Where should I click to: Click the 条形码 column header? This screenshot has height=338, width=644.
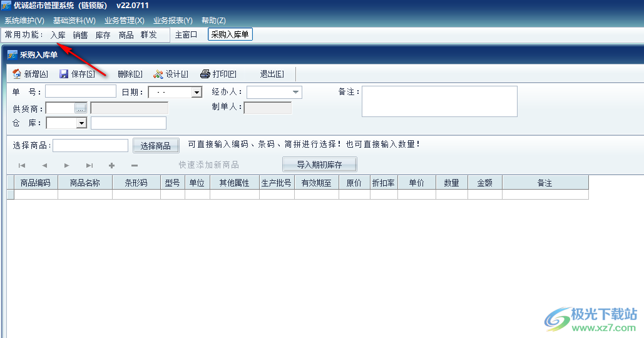pyautogui.click(x=136, y=183)
